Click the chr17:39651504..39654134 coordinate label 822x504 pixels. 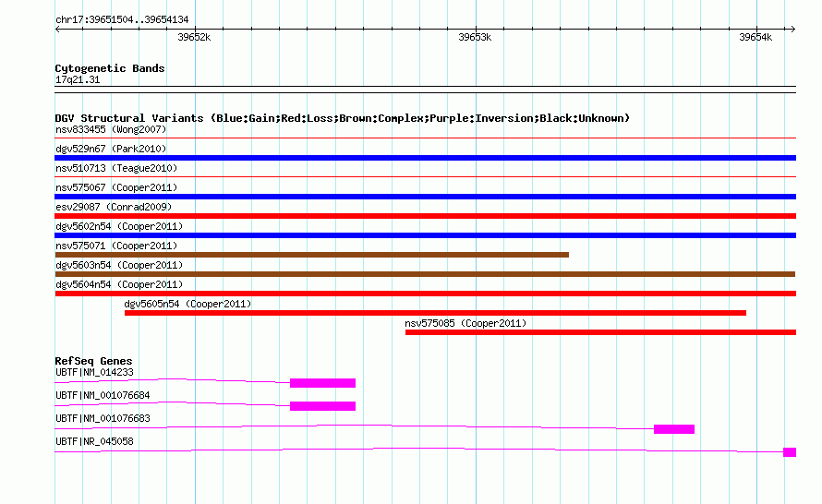pyautogui.click(x=122, y=19)
